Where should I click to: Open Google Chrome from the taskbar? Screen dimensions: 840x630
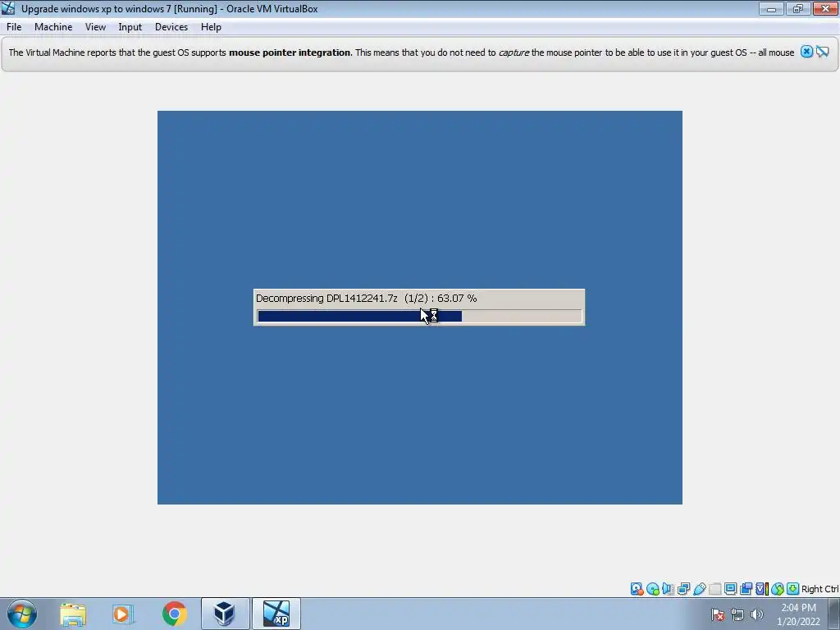pos(174,614)
